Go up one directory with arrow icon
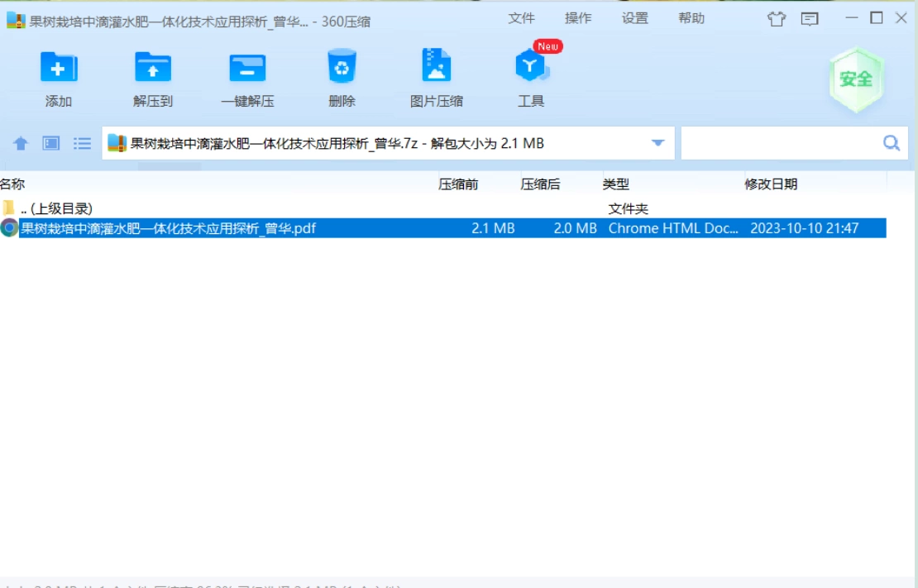The image size is (918, 588). 21,144
